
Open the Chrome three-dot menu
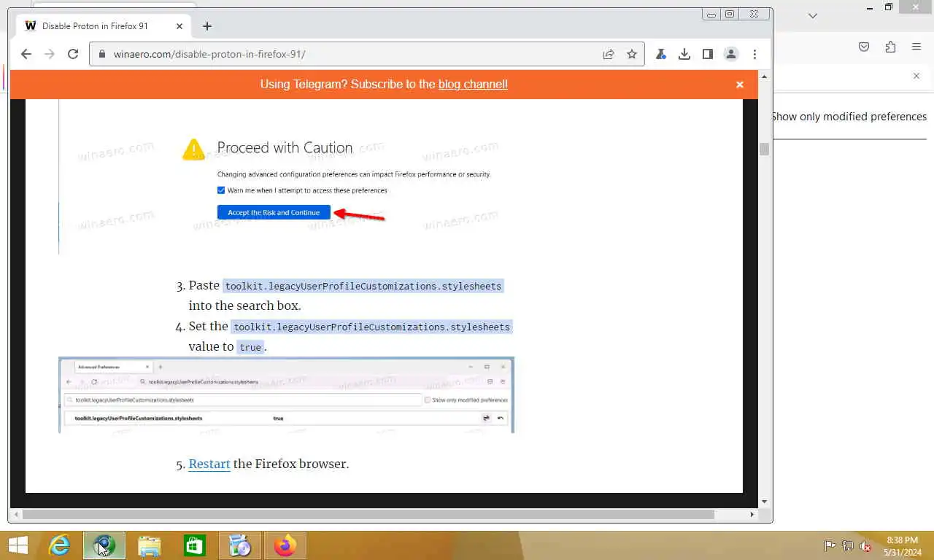click(754, 54)
